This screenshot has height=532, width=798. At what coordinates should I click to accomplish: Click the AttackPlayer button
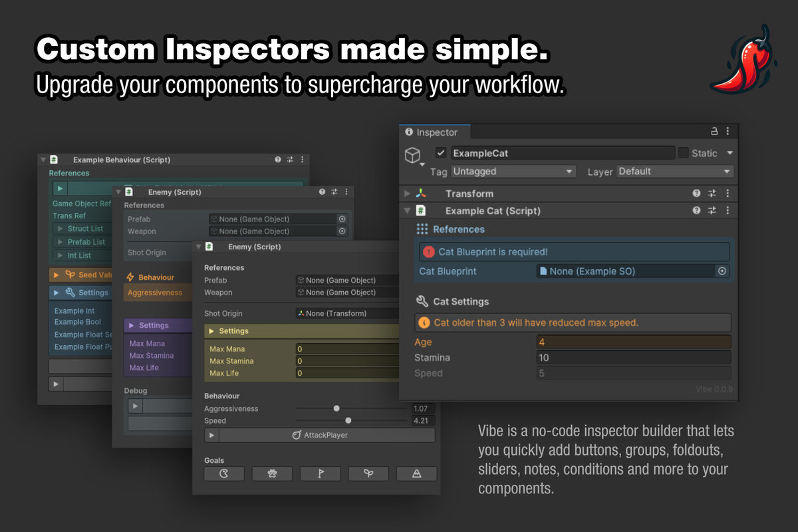tap(327, 436)
